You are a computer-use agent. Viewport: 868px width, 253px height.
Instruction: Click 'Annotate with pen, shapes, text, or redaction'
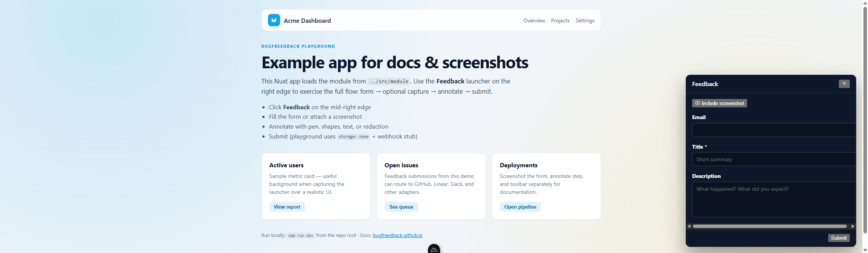coord(328,127)
